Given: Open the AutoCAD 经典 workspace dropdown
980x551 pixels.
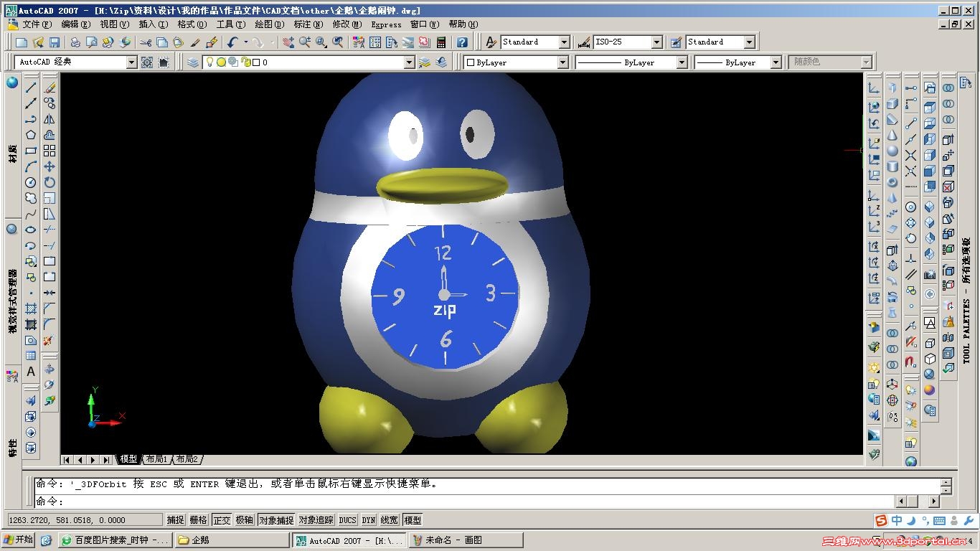Looking at the screenshot, I should click(131, 62).
